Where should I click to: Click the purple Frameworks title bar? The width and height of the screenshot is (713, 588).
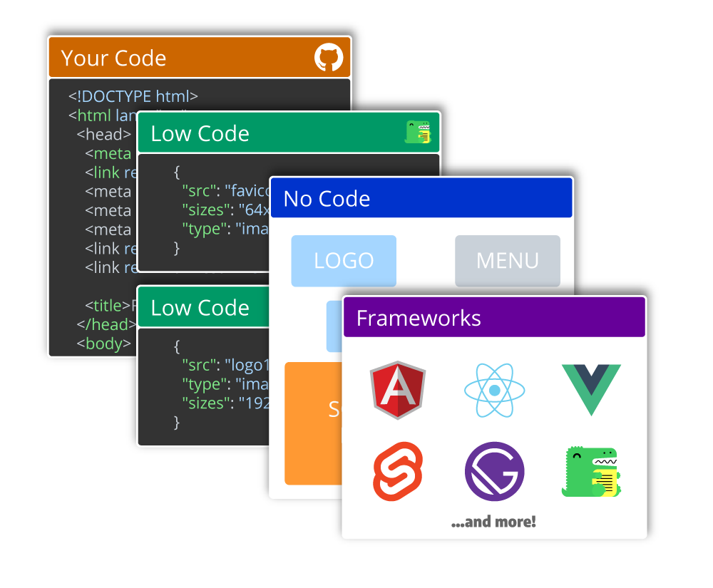click(x=493, y=318)
